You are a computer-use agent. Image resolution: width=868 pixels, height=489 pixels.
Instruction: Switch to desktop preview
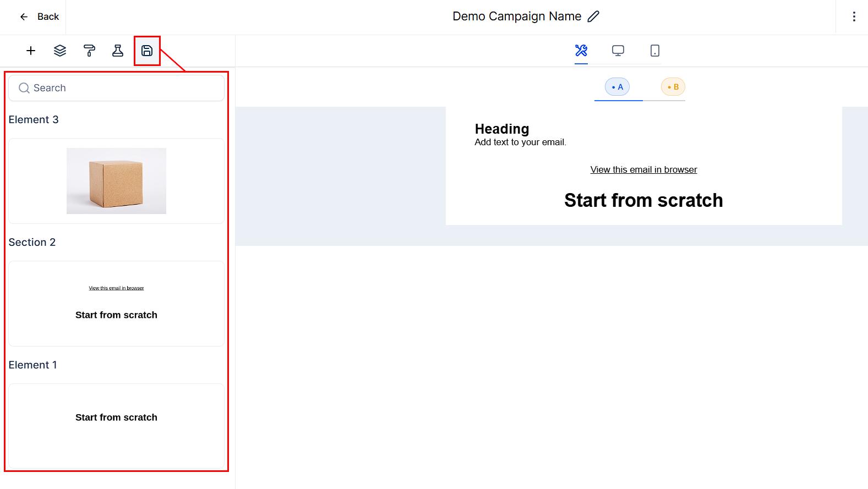point(618,51)
